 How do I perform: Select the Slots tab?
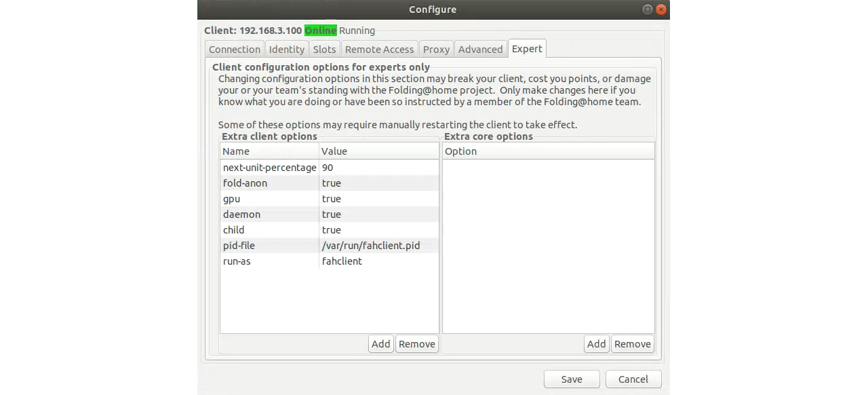[324, 49]
